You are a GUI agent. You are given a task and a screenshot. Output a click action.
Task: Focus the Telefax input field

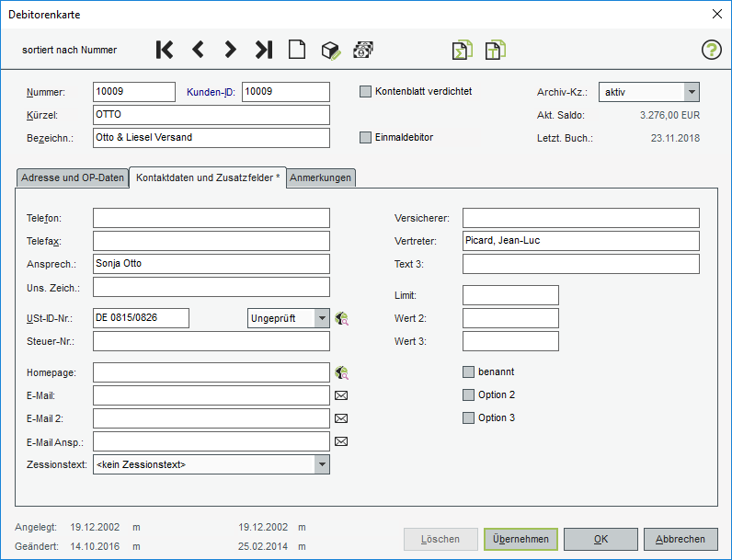[x=212, y=241]
